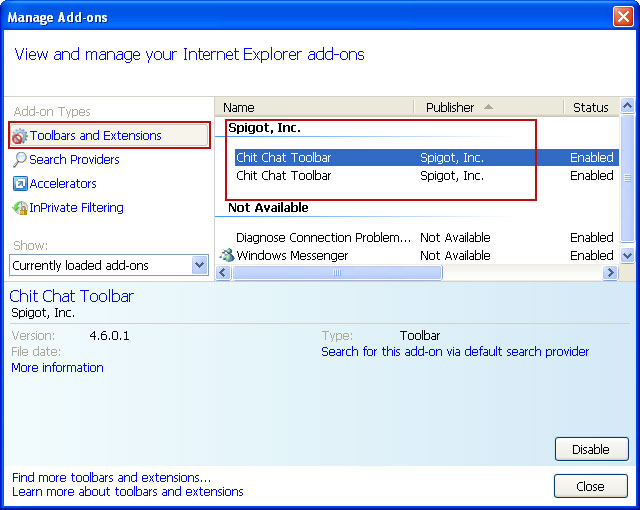Click the horizontal scrollbar thumb

(337, 273)
